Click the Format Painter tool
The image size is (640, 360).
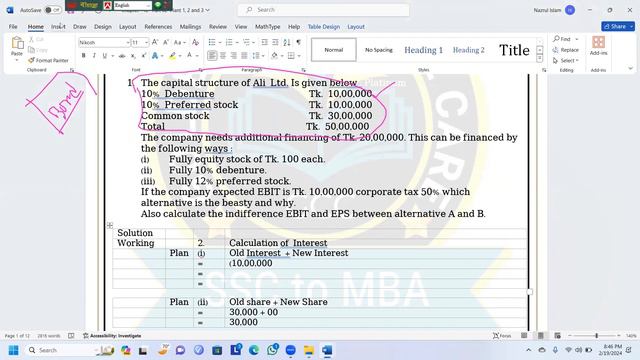(48, 60)
